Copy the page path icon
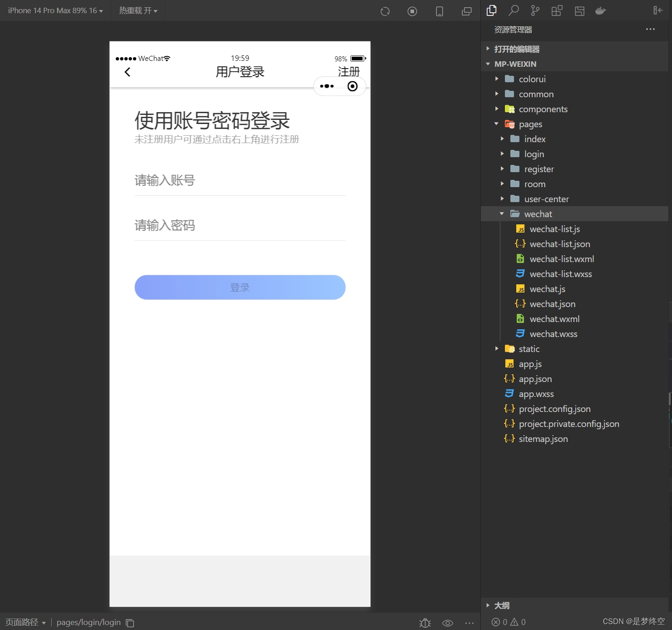 130,623
